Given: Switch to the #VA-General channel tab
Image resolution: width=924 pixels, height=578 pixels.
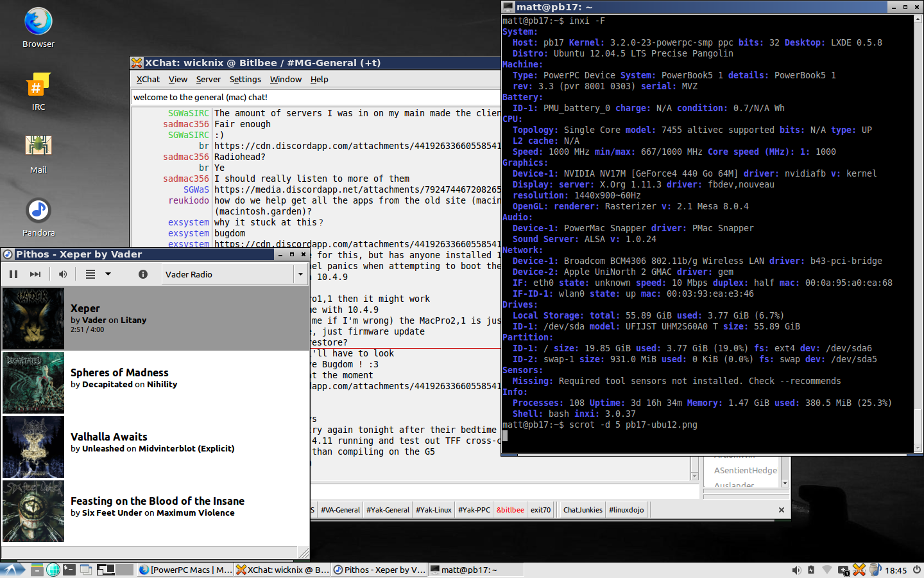Looking at the screenshot, I should coord(340,510).
